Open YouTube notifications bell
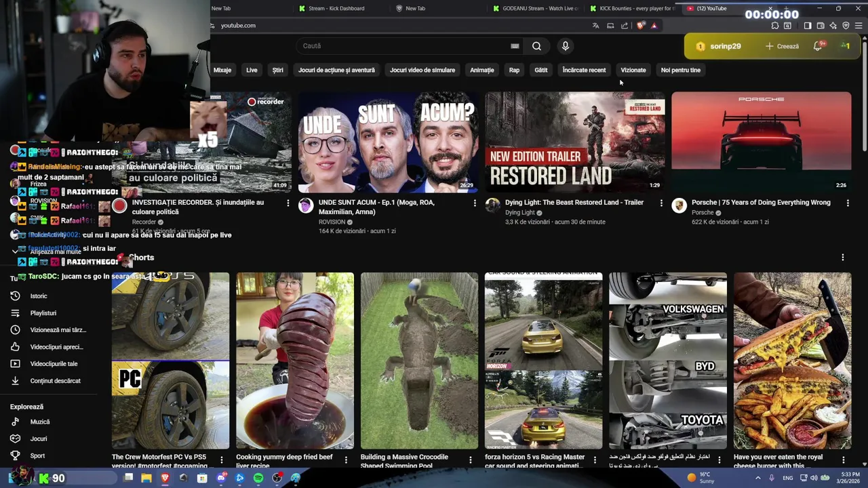 pos(818,46)
